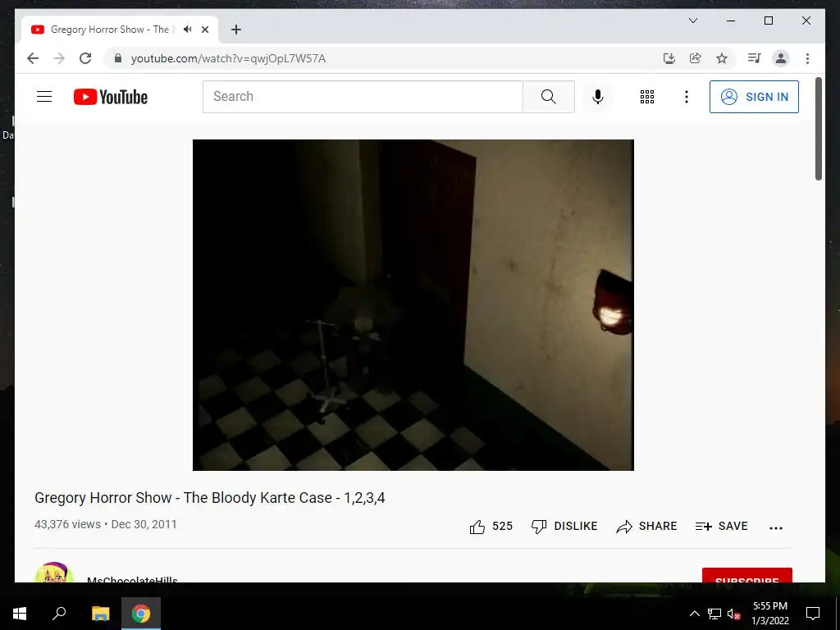The image size is (840, 630).
Task: Like the video with thumbs up 525
Action: (491, 526)
